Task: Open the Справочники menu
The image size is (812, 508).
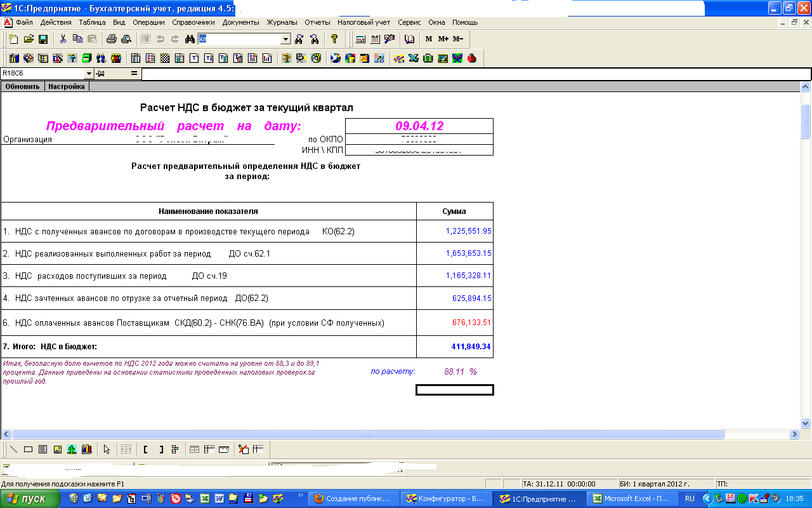Action: (193, 22)
